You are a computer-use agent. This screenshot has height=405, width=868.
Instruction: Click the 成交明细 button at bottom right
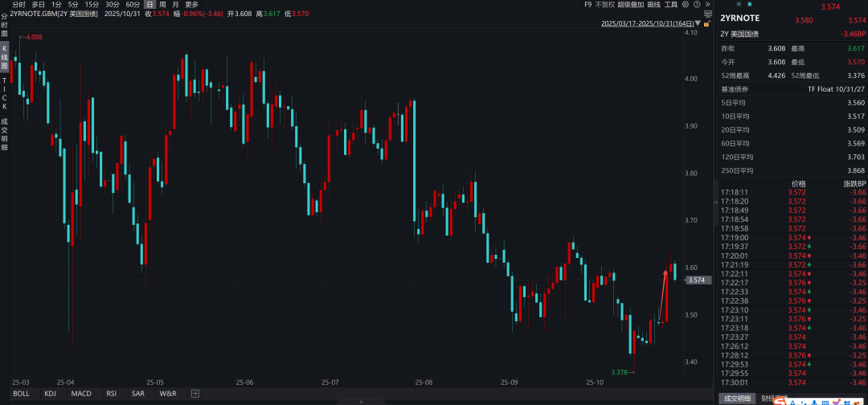737,399
